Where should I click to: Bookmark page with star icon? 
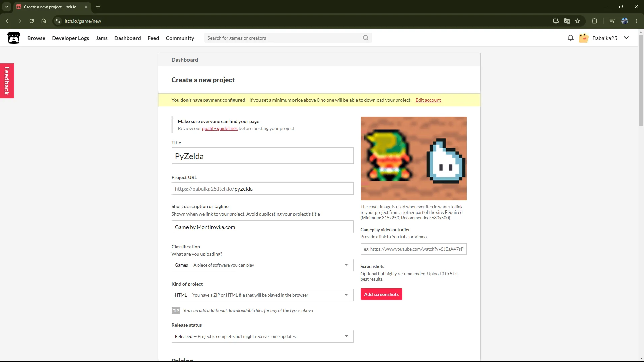pyautogui.click(x=578, y=21)
